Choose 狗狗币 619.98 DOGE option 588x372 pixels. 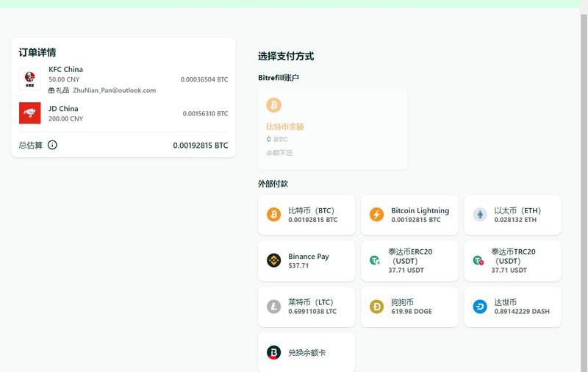click(x=409, y=307)
